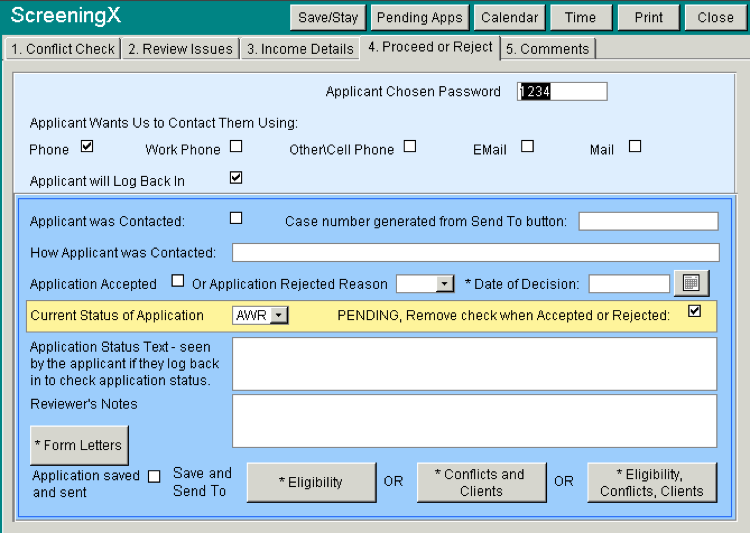Go to the Income Details tab
750x533 pixels.
pos(300,48)
